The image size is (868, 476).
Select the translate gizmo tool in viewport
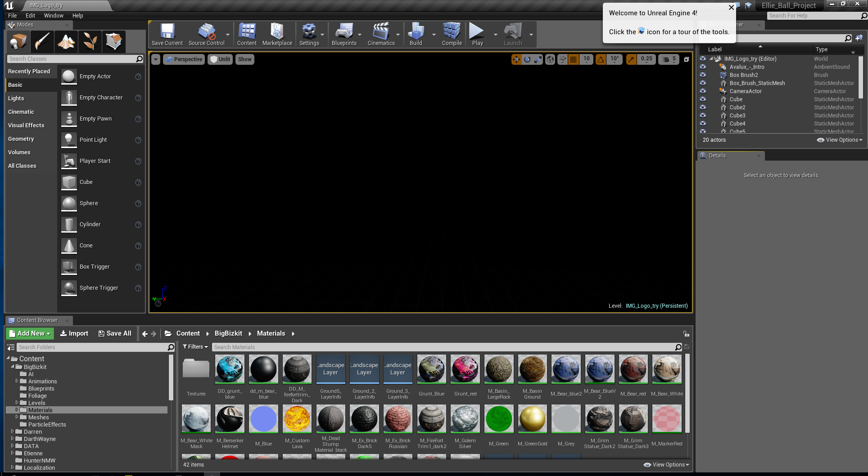(x=516, y=59)
